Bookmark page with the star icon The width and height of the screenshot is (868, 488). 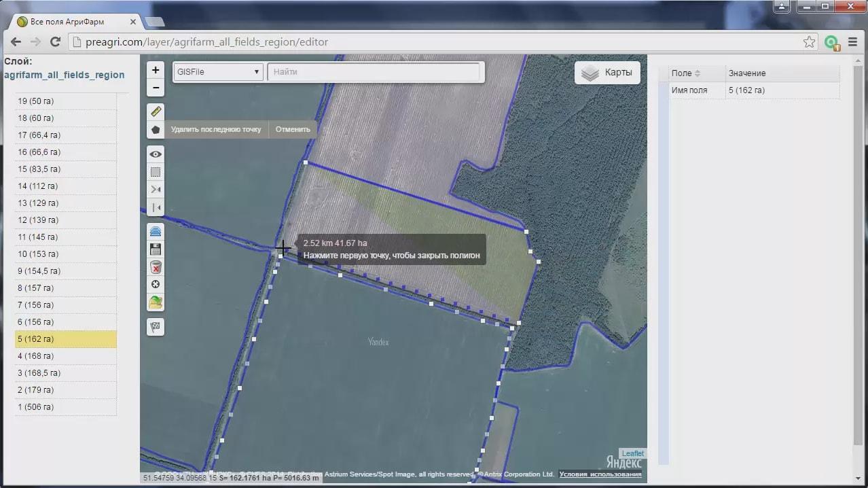coord(809,42)
